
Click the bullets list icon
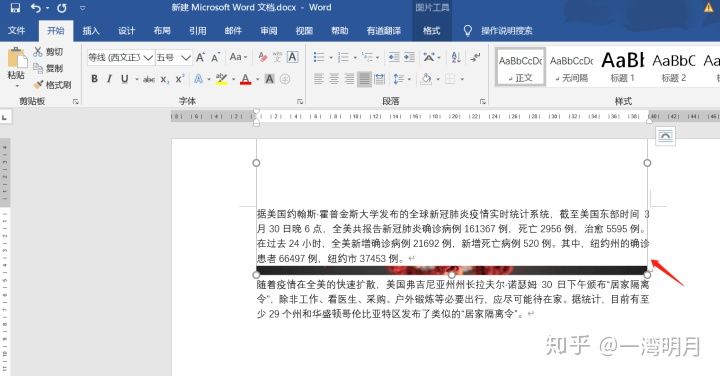point(319,57)
